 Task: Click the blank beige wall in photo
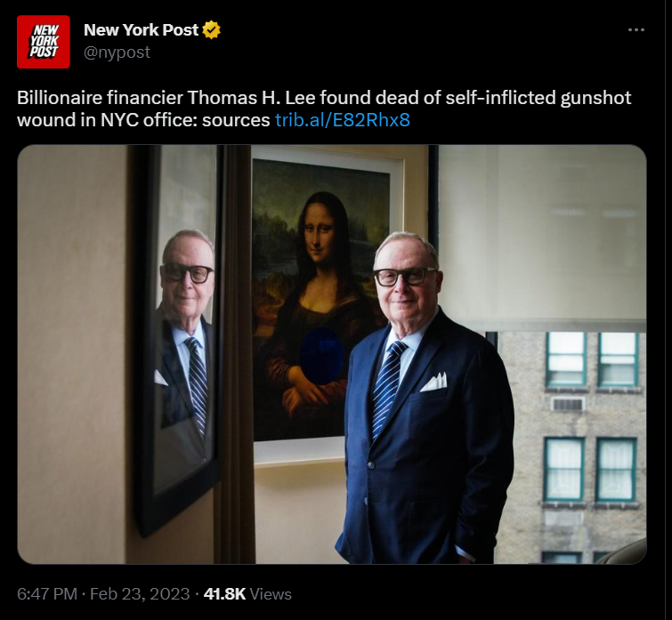click(x=71, y=355)
